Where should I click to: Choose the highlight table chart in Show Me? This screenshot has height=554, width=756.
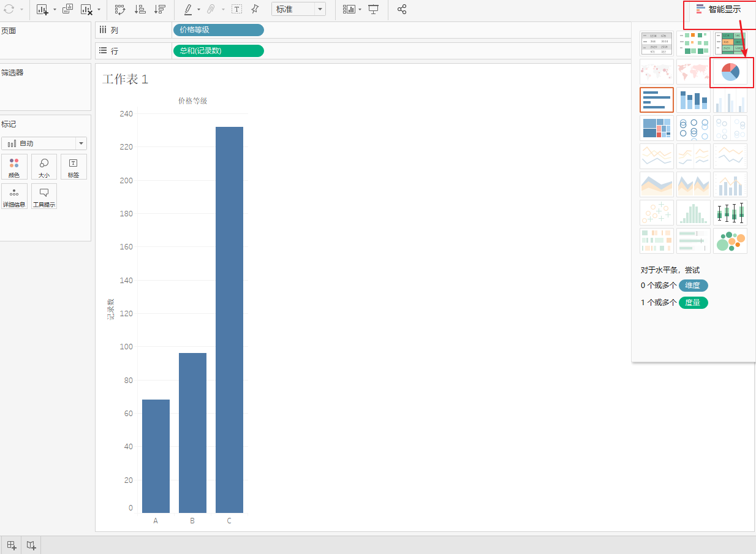point(730,44)
